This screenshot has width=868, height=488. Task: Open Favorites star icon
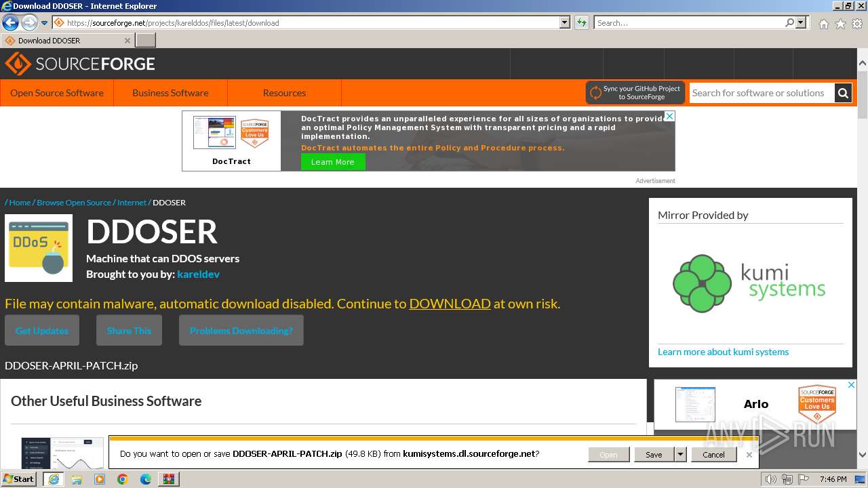pyautogui.click(x=840, y=23)
